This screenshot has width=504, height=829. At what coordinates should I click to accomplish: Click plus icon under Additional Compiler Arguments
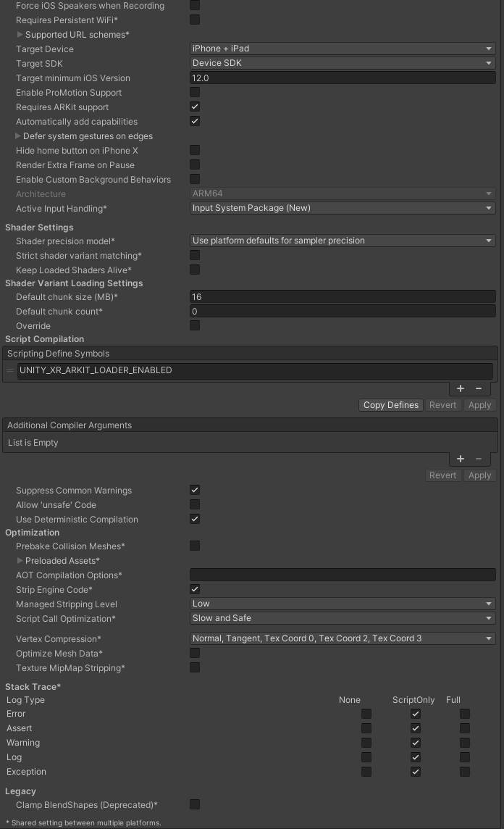(x=461, y=459)
